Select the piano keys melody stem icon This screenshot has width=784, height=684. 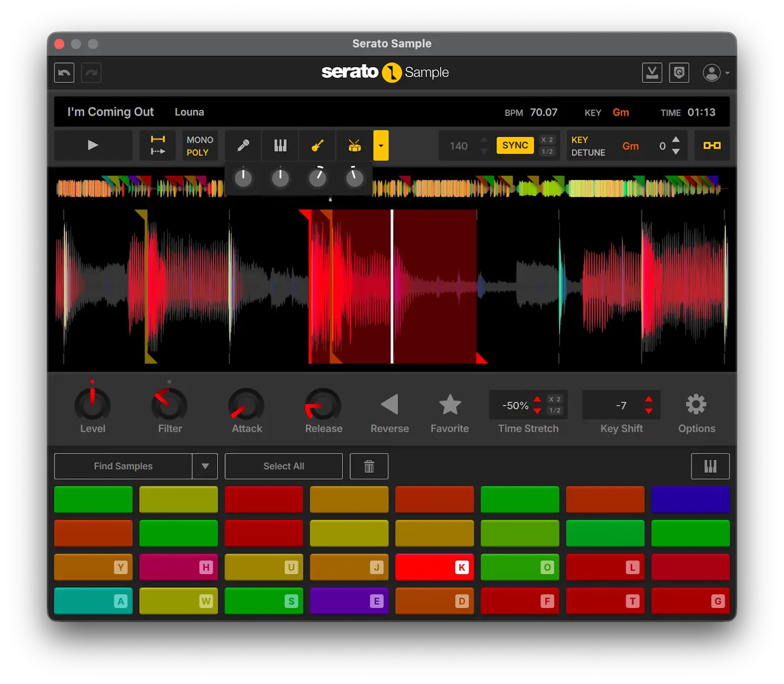pyautogui.click(x=280, y=146)
